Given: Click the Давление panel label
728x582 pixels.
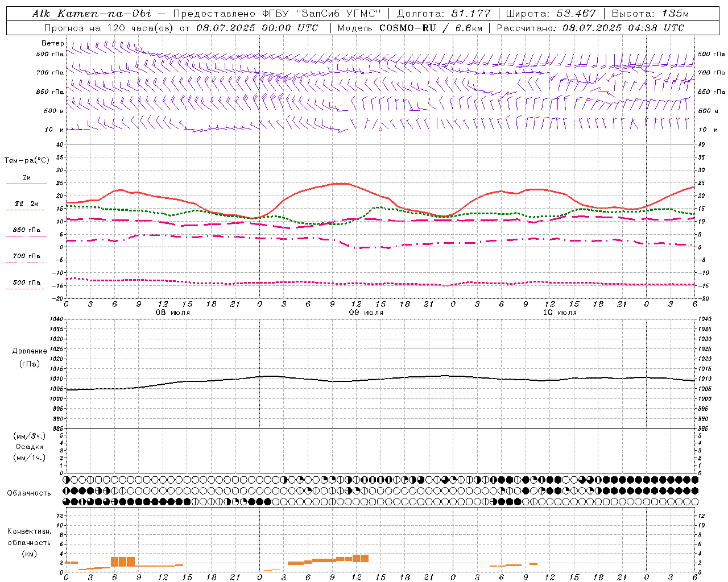Looking at the screenshot, I should [30, 351].
